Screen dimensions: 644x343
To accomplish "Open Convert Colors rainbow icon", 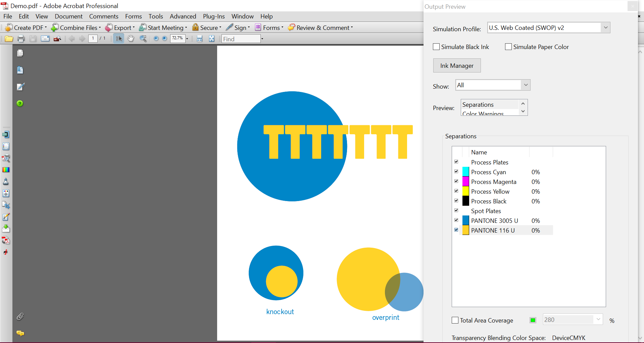I will (x=6, y=170).
